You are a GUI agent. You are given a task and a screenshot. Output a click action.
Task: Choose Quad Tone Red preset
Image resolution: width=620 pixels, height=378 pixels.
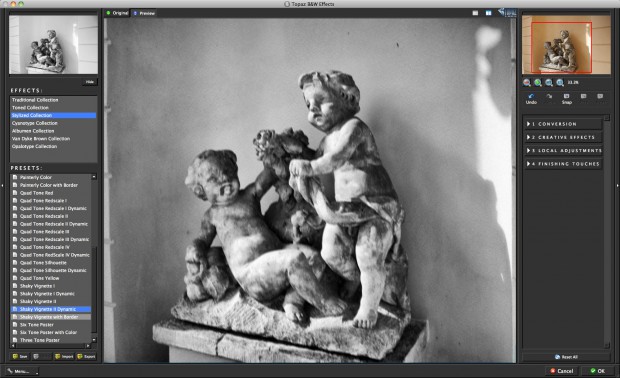click(x=51, y=193)
